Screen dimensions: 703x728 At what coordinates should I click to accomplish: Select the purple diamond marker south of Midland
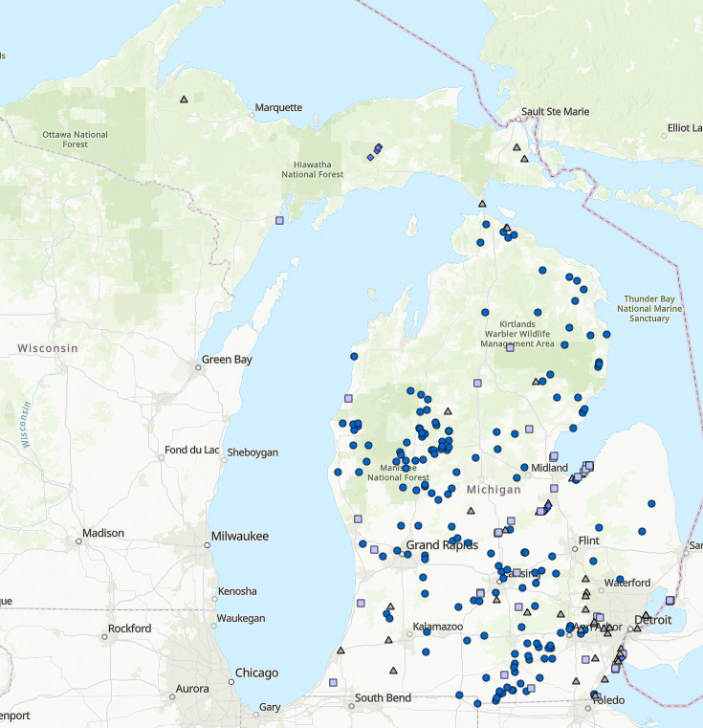click(548, 505)
